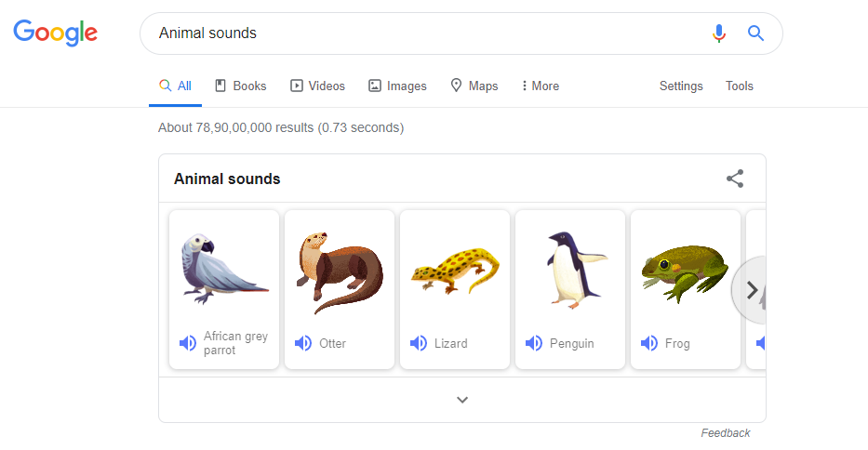The height and width of the screenshot is (450, 868).
Task: Switch to the Videos tab
Action: 318,86
